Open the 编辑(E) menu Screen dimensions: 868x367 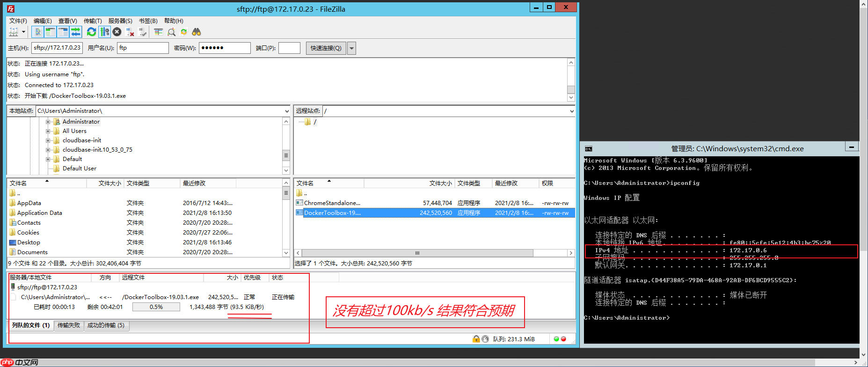pos(43,21)
